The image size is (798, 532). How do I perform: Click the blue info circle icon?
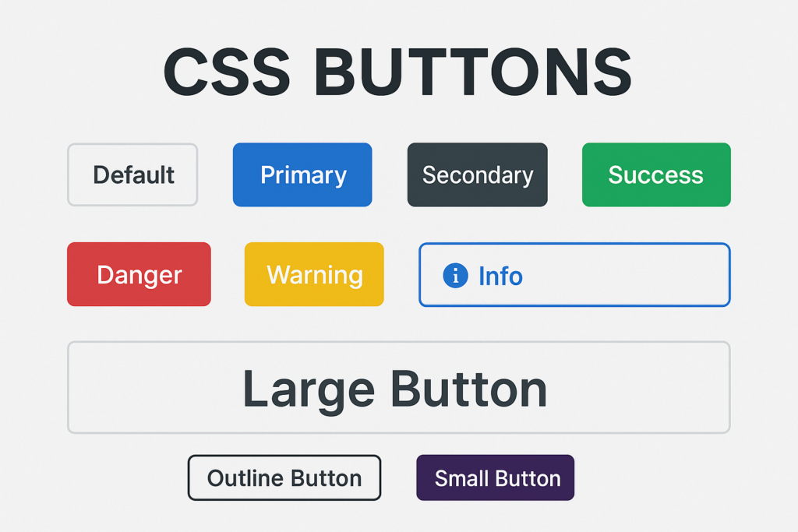click(455, 276)
